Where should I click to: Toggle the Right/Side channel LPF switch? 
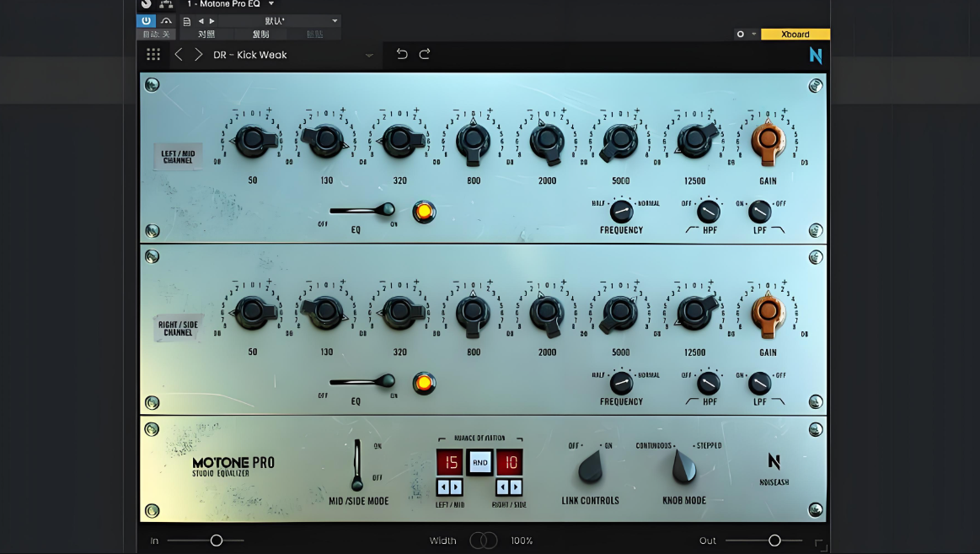click(x=759, y=384)
